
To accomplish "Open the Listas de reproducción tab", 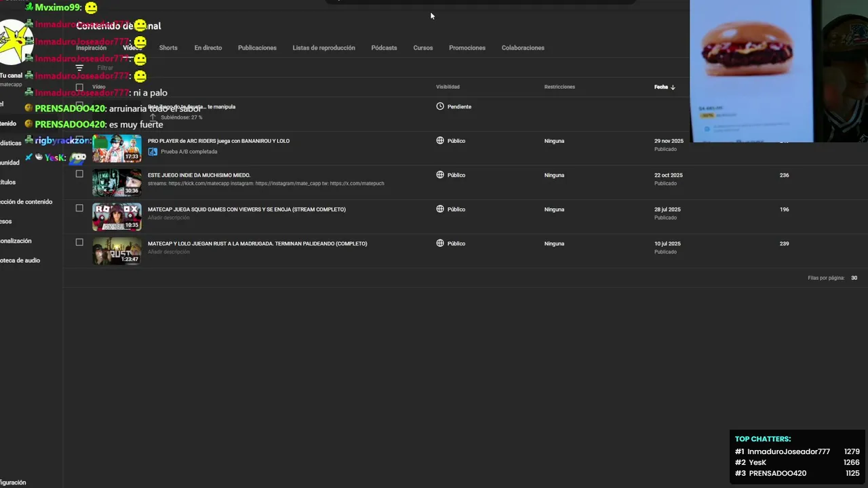I will 323,48.
